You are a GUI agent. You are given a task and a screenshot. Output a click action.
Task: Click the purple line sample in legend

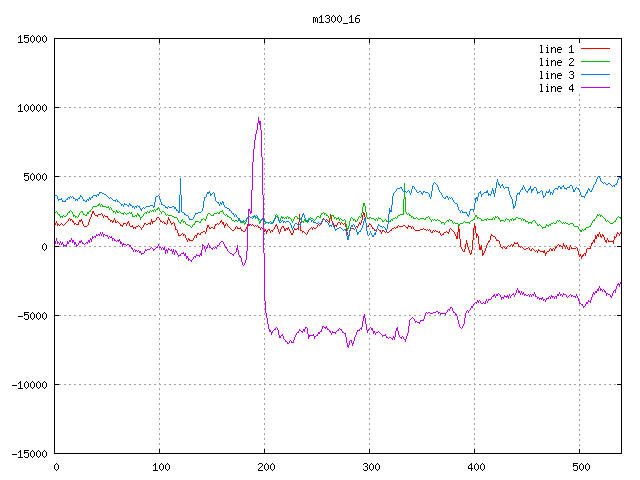pos(596,88)
